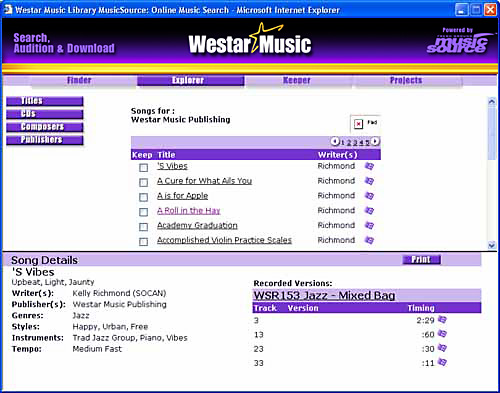Play the :11 version of track 33
This screenshot has height=393, width=500.
point(442,362)
